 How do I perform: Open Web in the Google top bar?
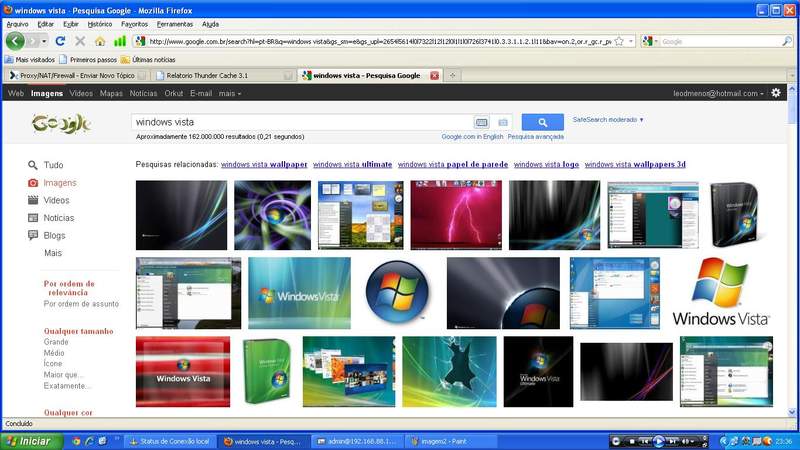[x=16, y=93]
